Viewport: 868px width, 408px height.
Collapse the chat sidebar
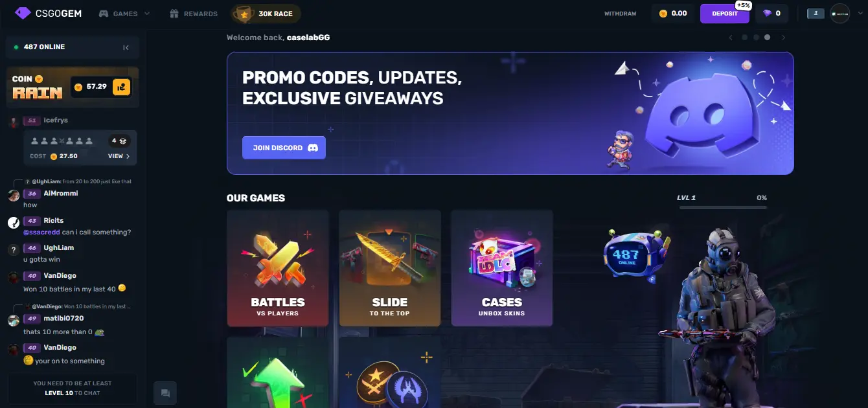(126, 47)
